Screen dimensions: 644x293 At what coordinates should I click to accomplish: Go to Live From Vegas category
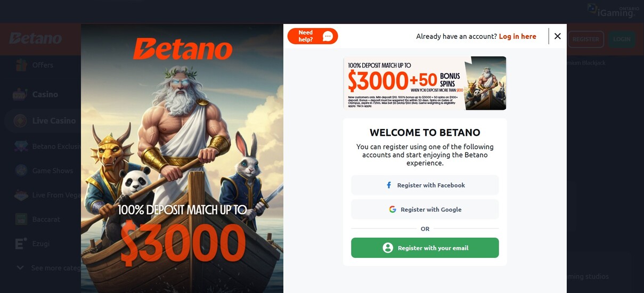(56, 195)
